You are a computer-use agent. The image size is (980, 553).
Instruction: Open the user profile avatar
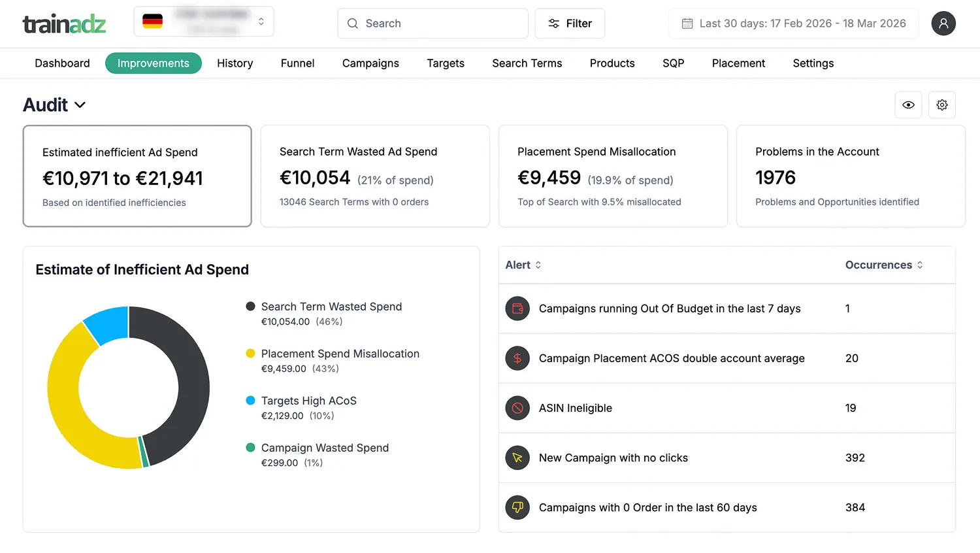click(x=943, y=23)
